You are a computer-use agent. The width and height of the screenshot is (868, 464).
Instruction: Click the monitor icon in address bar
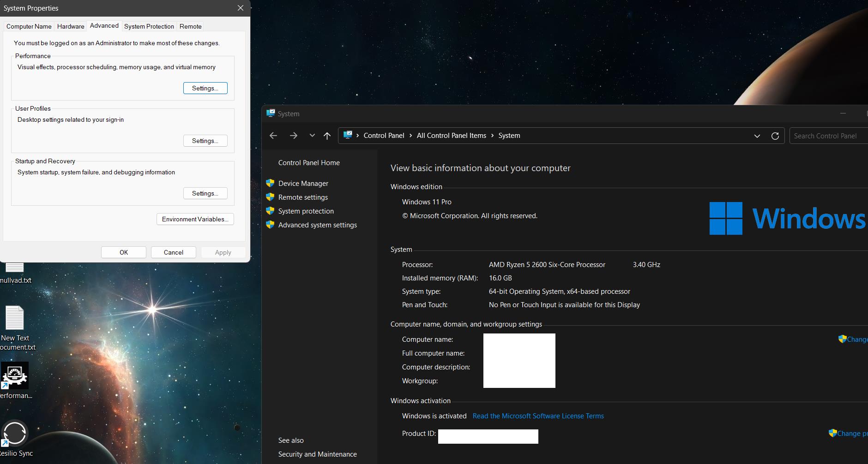pos(348,135)
